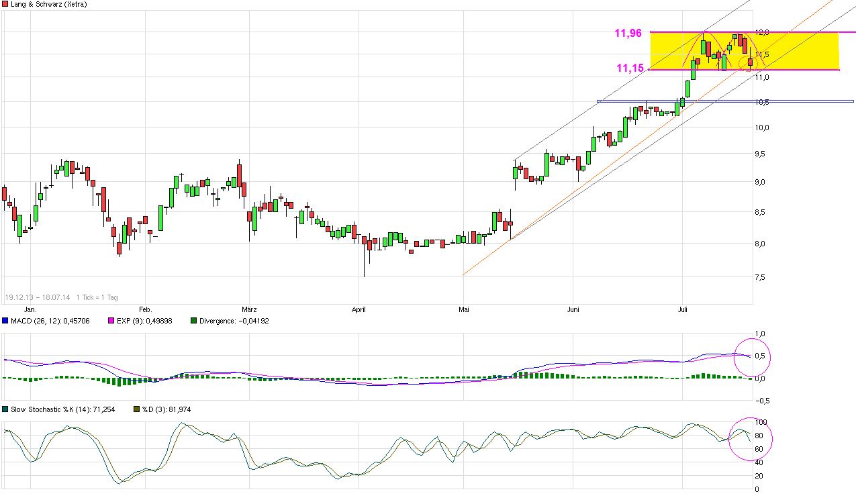Click the red Lang & Schwarz legend square
Screen dimensions: 856x504
(5, 4)
